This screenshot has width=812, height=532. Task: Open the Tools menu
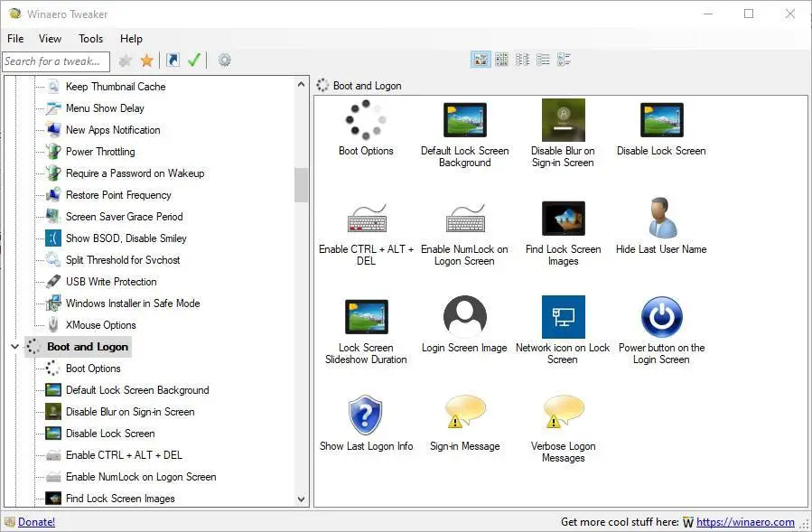coord(90,39)
